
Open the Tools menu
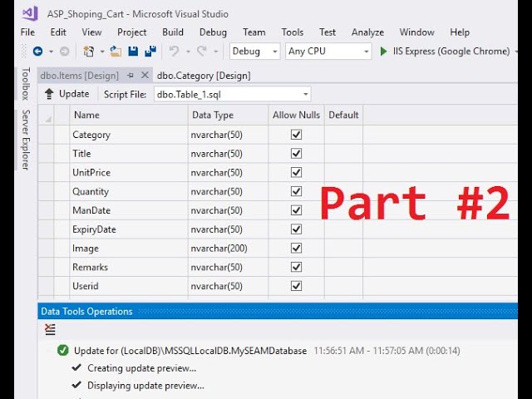[x=292, y=32]
